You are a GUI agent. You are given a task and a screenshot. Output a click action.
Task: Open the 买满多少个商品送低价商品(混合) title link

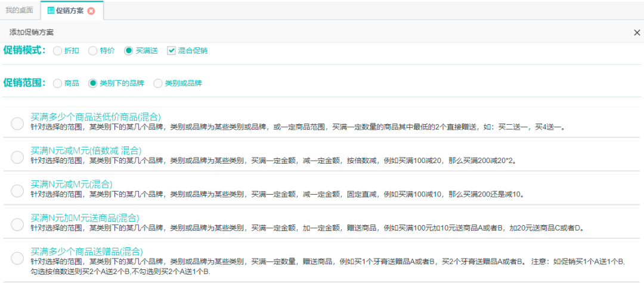click(x=95, y=116)
